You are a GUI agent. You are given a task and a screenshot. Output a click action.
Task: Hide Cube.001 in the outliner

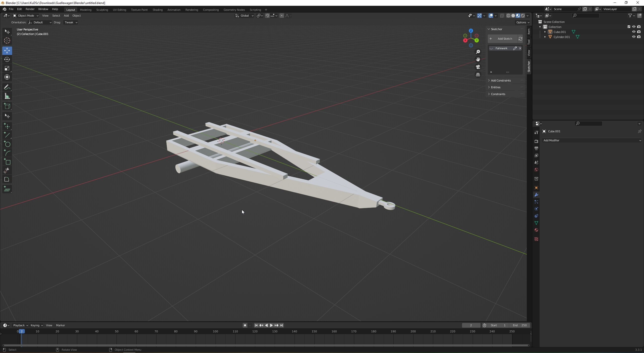634,32
